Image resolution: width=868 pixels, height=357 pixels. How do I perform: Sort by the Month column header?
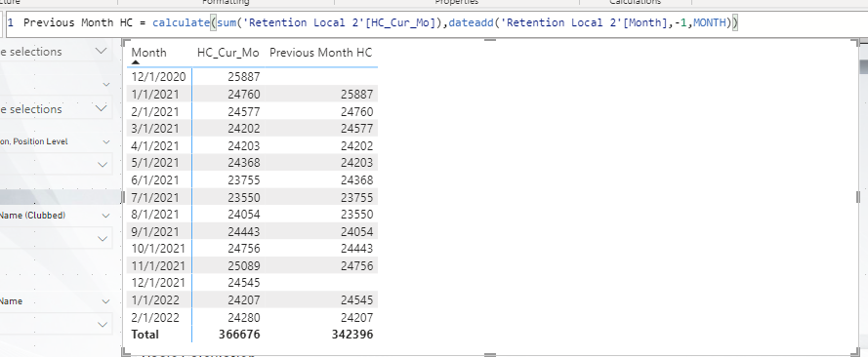[x=149, y=53]
